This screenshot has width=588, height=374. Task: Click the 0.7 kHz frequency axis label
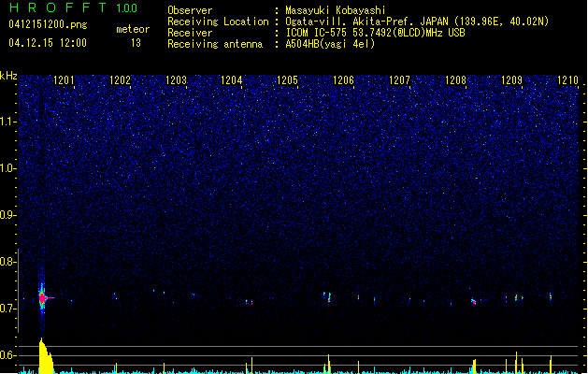pyautogui.click(x=7, y=309)
